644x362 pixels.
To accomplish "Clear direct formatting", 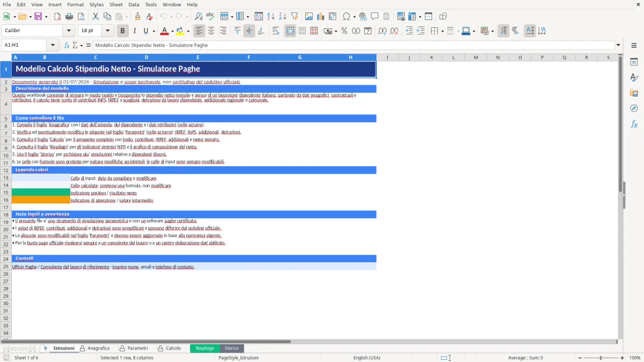I will pos(149,17).
